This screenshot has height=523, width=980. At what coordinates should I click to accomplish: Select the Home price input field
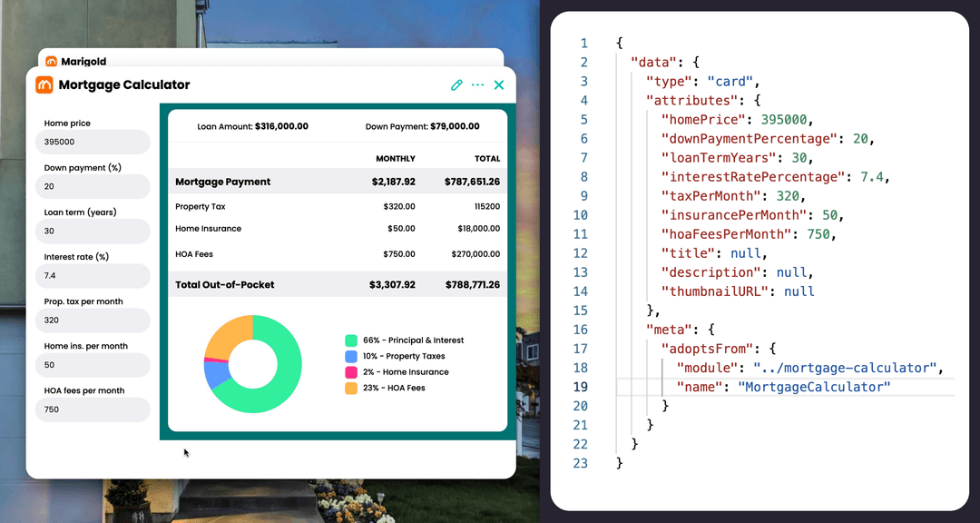pyautogui.click(x=93, y=142)
